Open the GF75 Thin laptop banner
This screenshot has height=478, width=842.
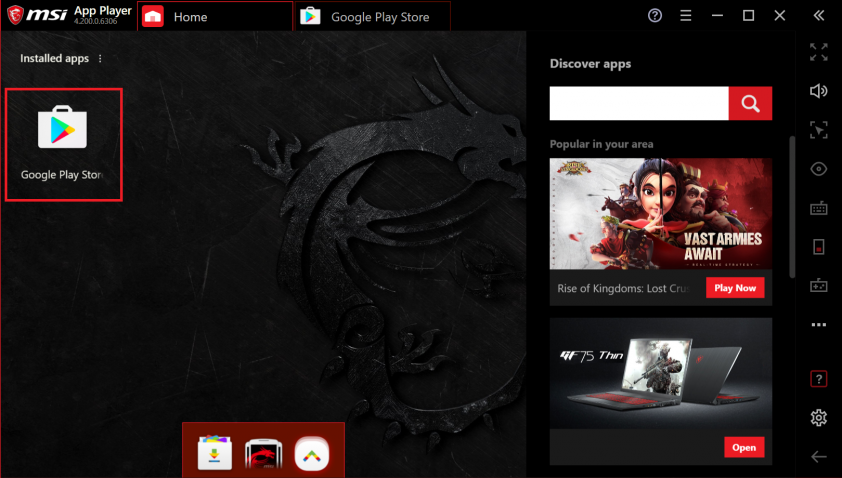(x=660, y=373)
